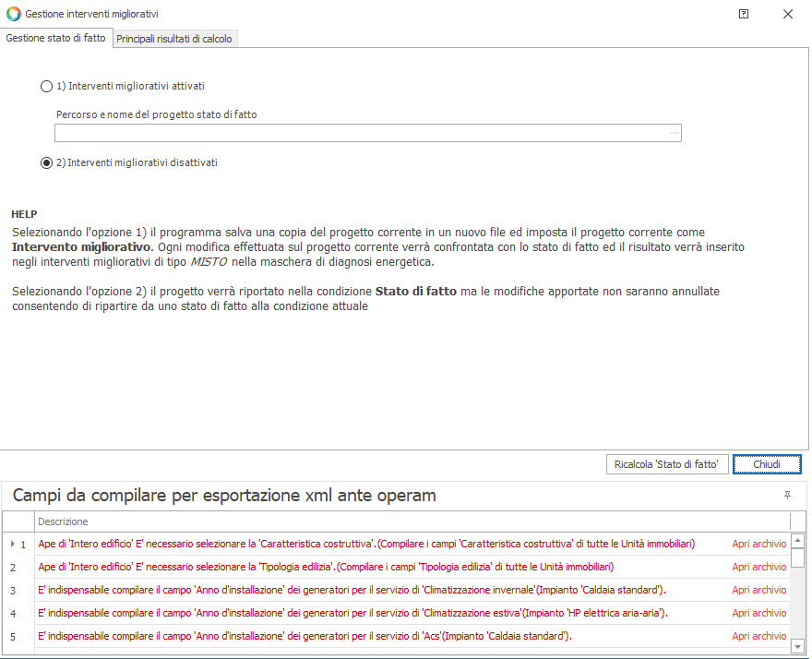The width and height of the screenshot is (812, 659).
Task: Close the Gestione interventi migliorativi window
Action: click(787, 14)
